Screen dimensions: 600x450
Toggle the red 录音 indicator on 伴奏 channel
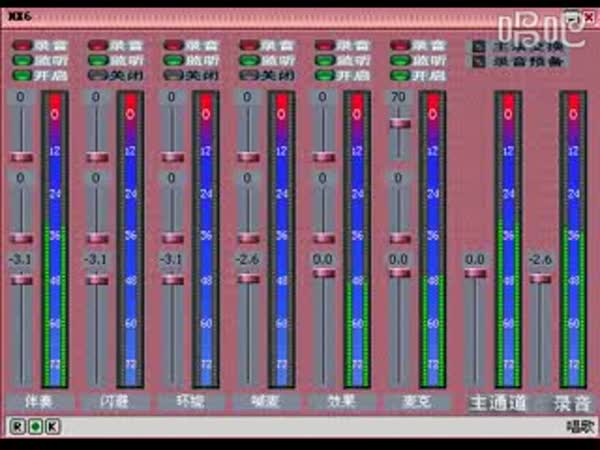coord(22,46)
